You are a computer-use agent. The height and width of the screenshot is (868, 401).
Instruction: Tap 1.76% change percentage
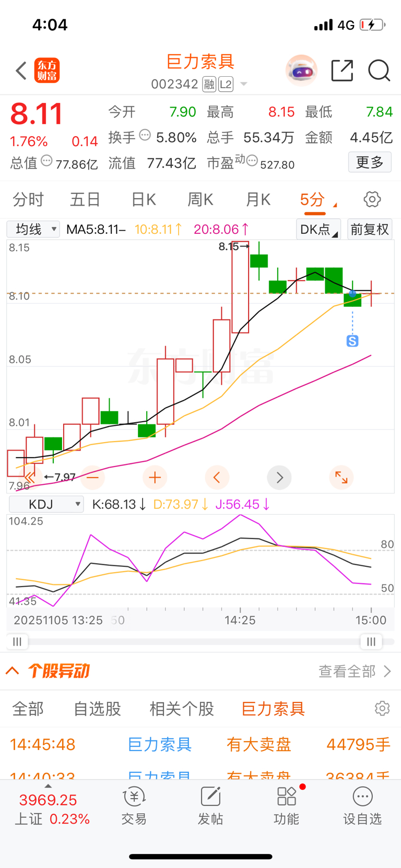click(29, 141)
